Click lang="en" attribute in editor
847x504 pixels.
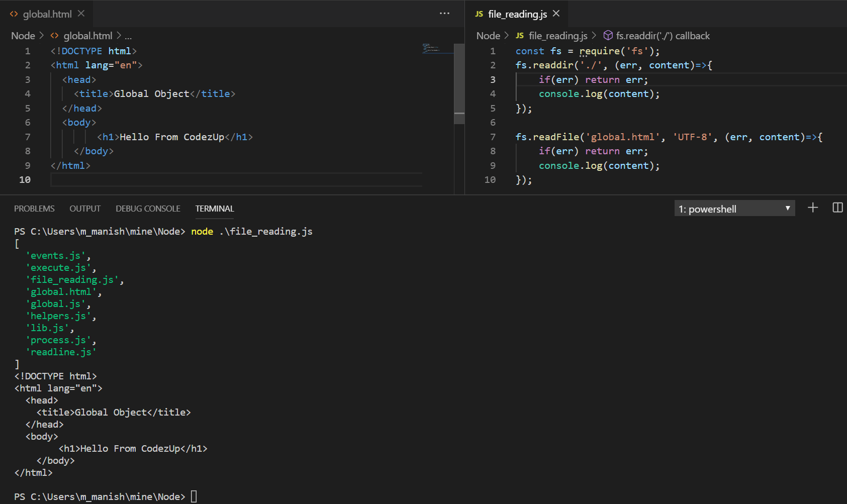pyautogui.click(x=111, y=65)
